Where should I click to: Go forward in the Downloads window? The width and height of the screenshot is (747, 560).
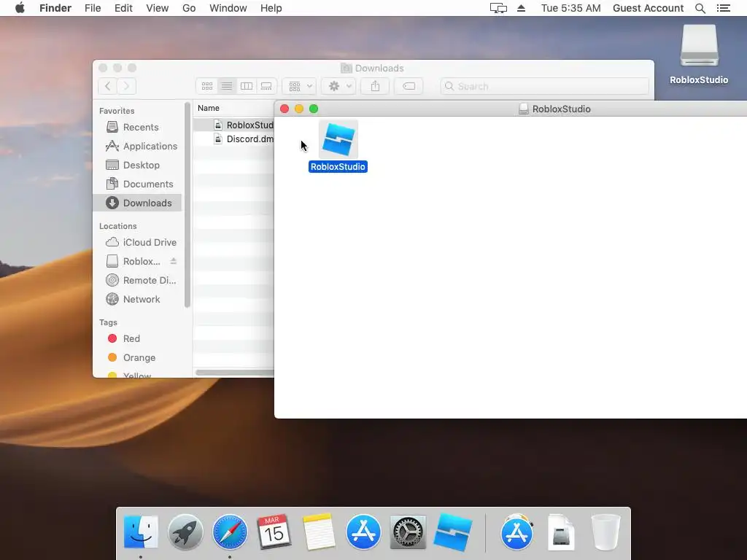click(127, 86)
